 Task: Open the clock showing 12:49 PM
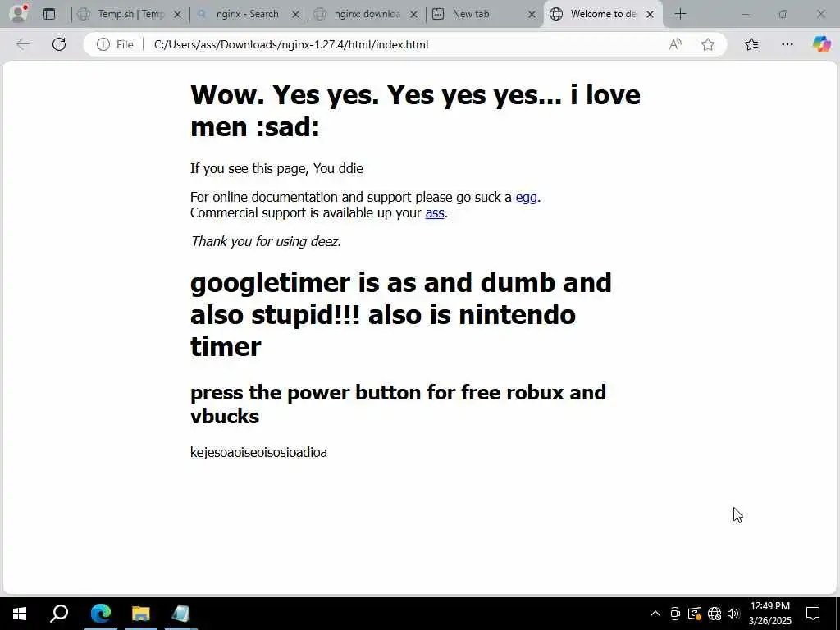click(x=769, y=614)
